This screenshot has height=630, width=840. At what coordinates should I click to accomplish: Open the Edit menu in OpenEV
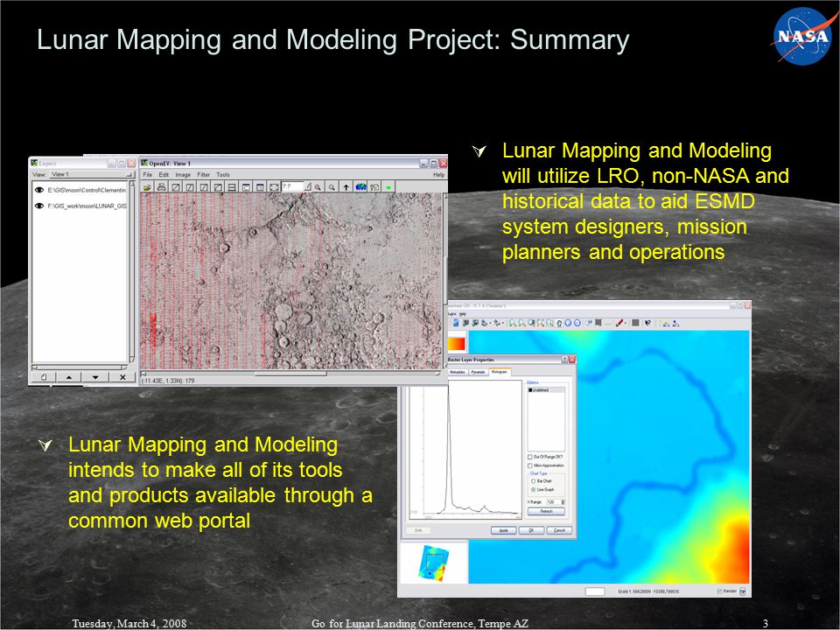pyautogui.click(x=164, y=175)
